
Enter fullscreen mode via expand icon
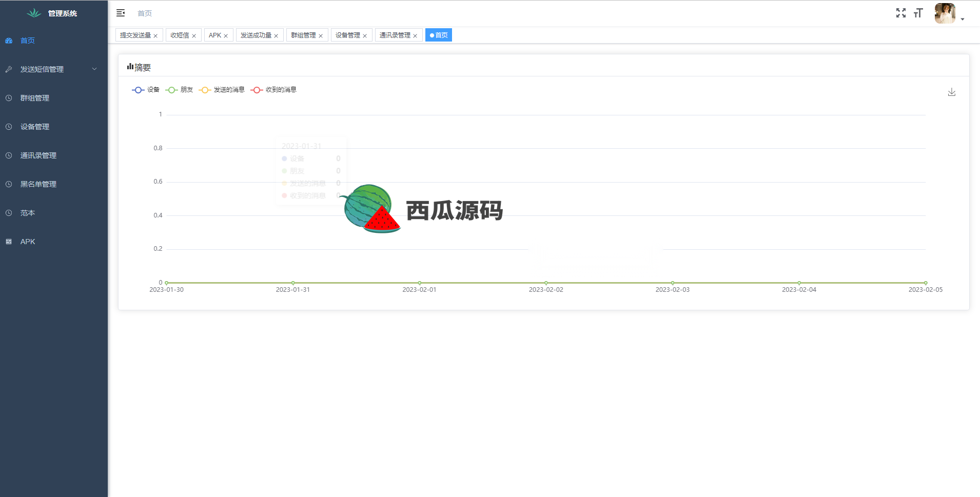coord(901,13)
